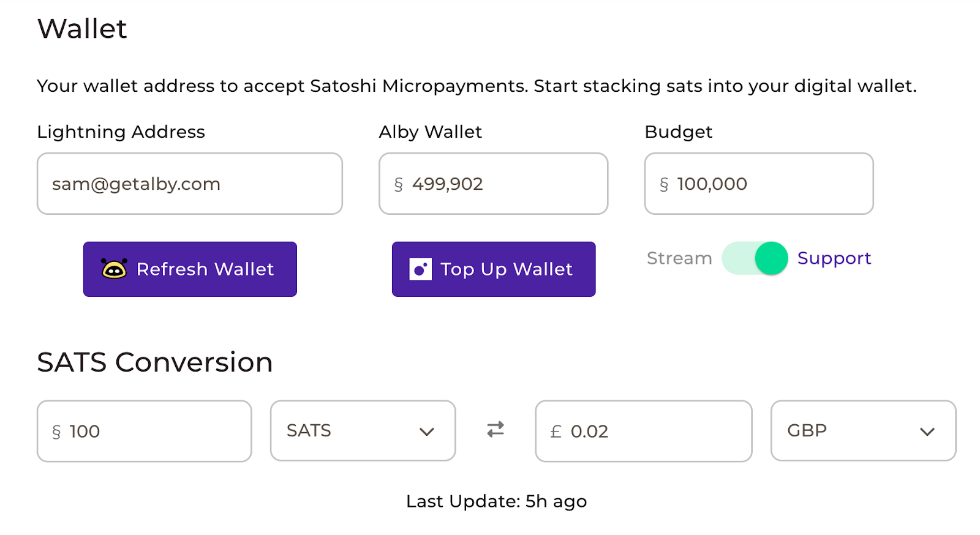Toggle the Stream/Support switch
Image resolution: width=980 pixels, height=535 pixels.
click(755, 258)
